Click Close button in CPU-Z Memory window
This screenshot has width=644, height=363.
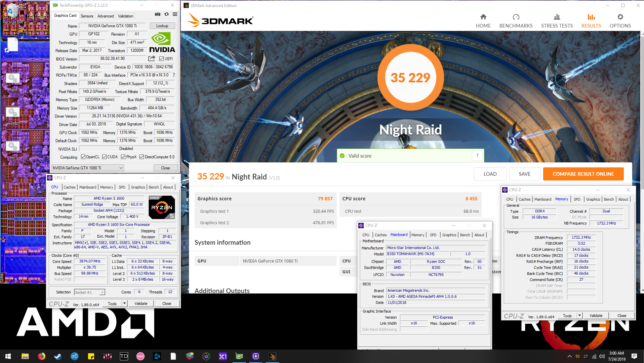click(622, 316)
